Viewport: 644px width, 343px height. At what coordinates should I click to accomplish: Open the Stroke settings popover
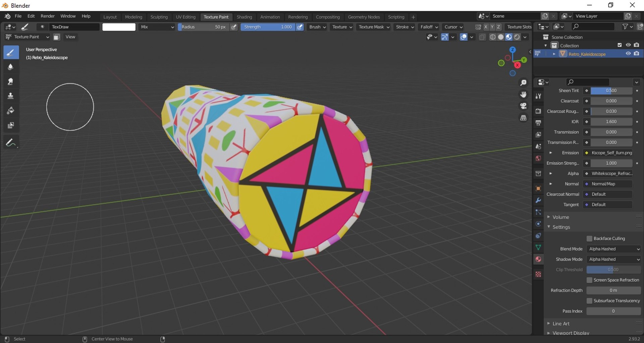click(405, 27)
